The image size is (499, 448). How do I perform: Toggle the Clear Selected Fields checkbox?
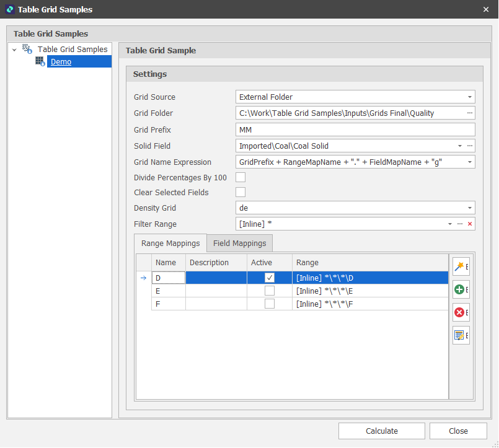241,193
